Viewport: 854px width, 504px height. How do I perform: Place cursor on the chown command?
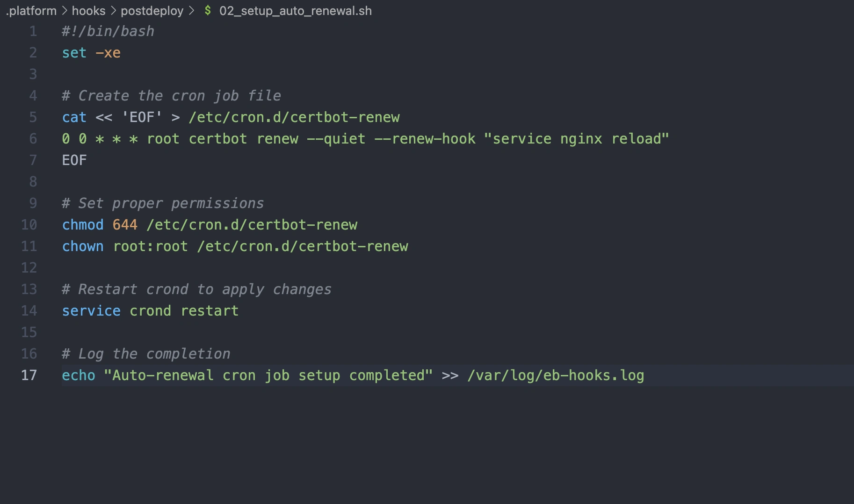83,246
